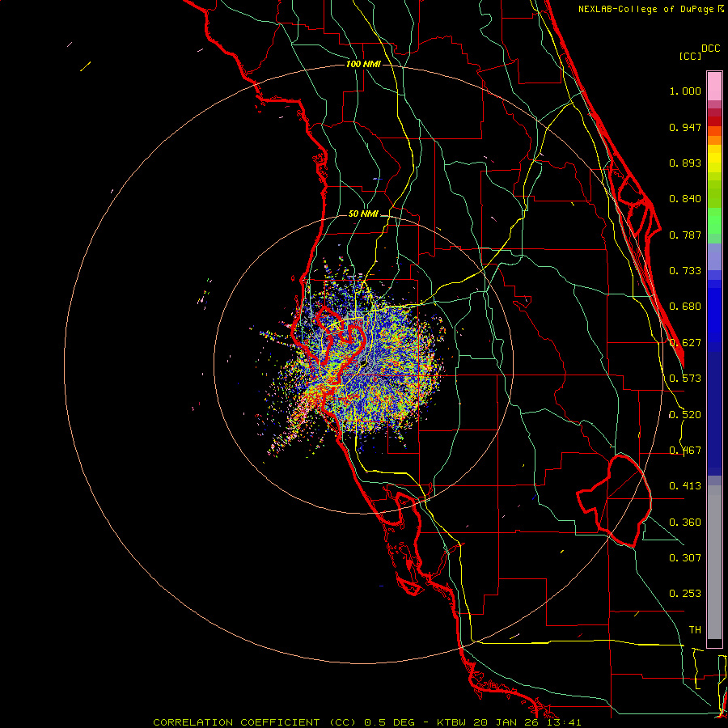Click the 0.573 value on color scale
Viewport: 728px width, 728px height.
(x=685, y=379)
